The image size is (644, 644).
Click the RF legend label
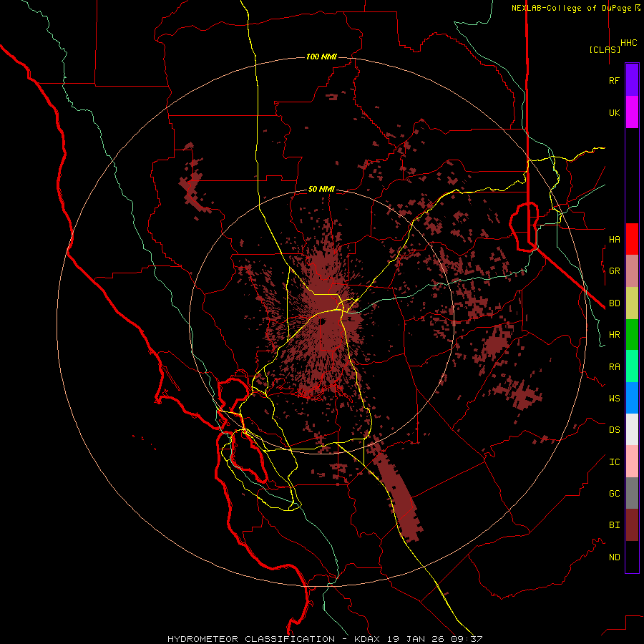(614, 80)
